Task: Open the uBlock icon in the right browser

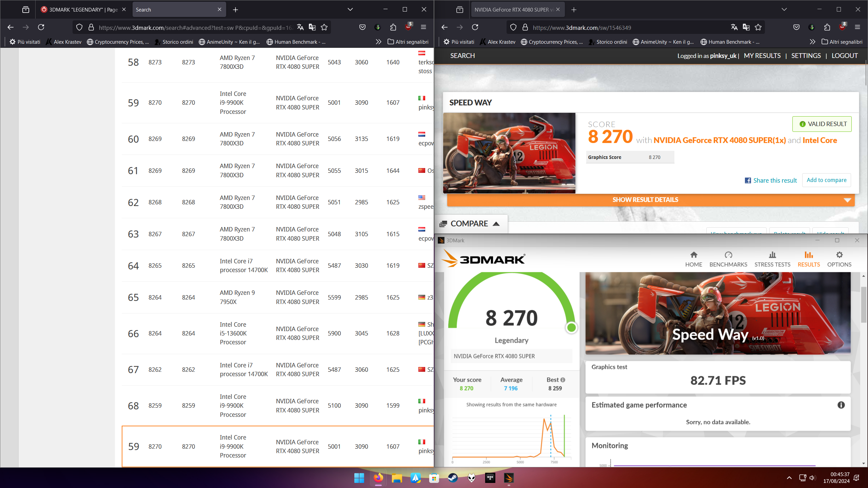Action: click(x=842, y=27)
